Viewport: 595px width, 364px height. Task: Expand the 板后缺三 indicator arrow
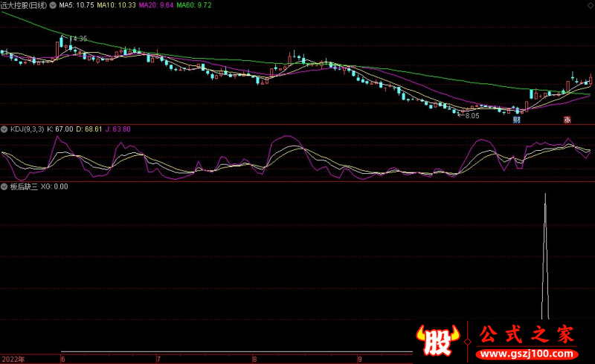(x=4, y=186)
